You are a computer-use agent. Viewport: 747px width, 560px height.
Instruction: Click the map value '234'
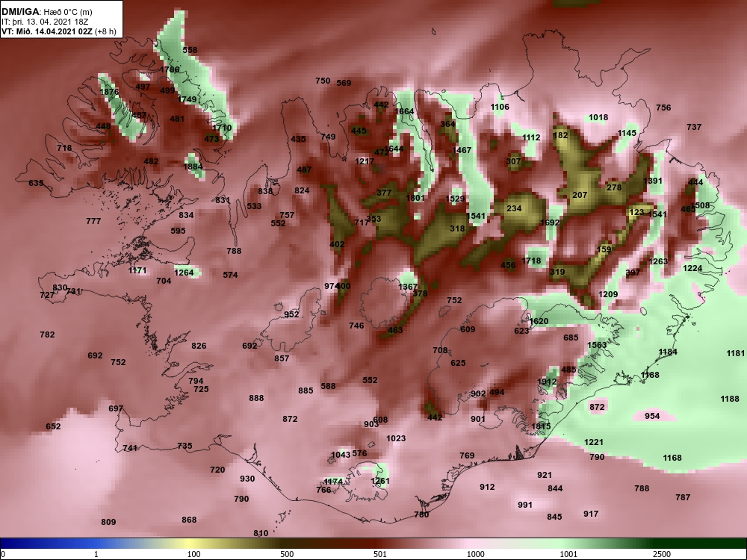tap(514, 208)
